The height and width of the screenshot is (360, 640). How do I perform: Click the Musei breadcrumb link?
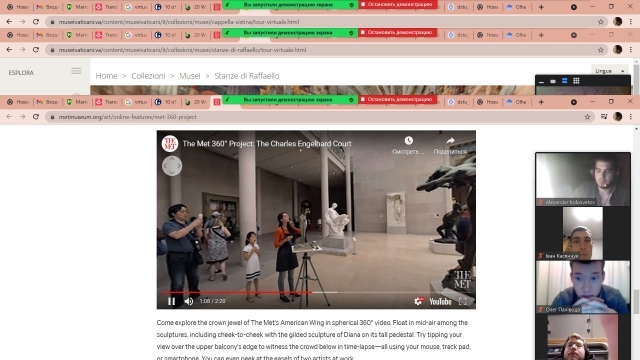(190, 76)
